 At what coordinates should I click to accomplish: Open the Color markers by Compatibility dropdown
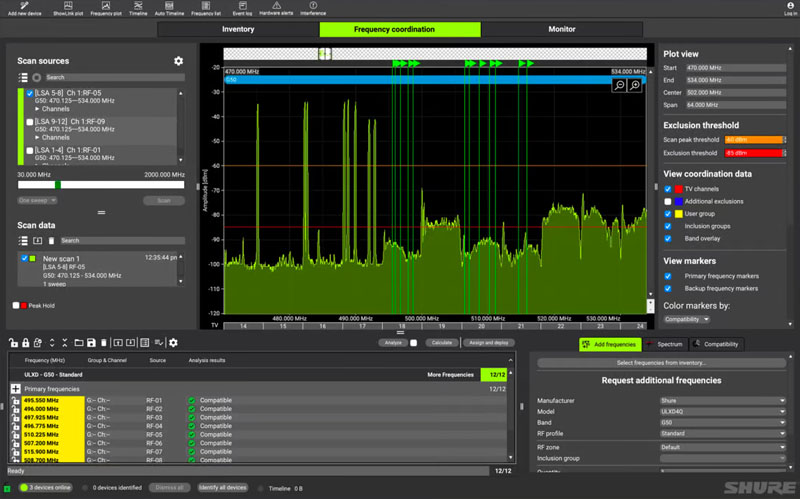coord(686,319)
